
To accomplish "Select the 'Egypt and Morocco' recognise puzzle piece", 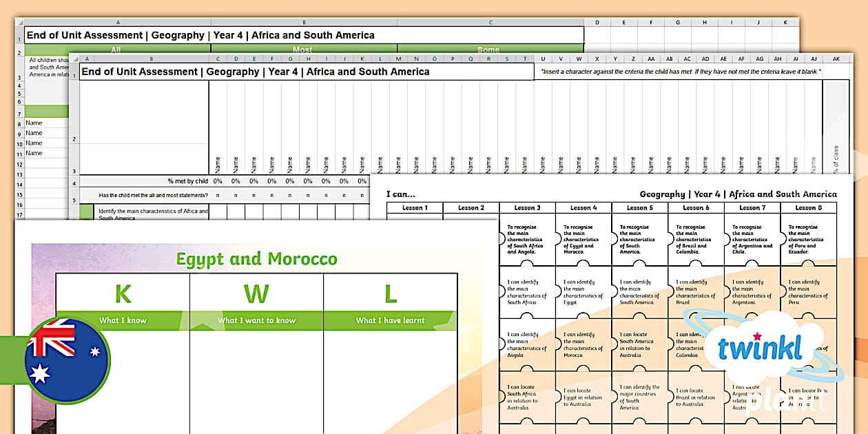I will tap(582, 240).
